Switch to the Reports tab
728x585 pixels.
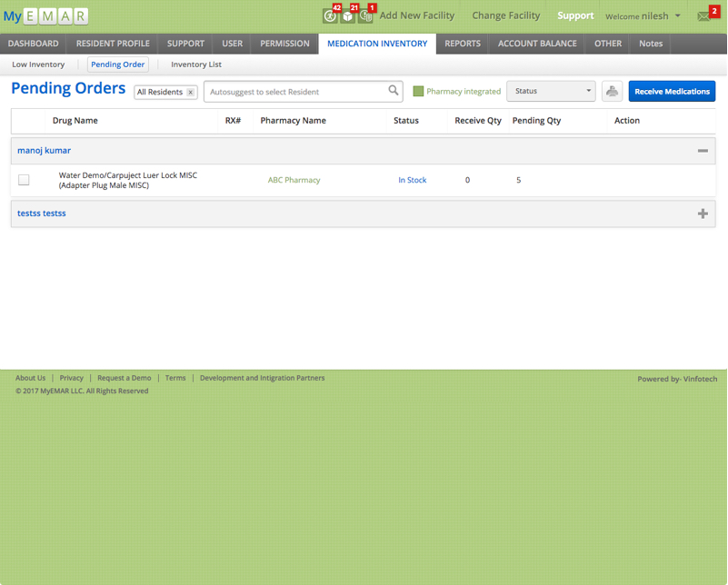point(463,44)
